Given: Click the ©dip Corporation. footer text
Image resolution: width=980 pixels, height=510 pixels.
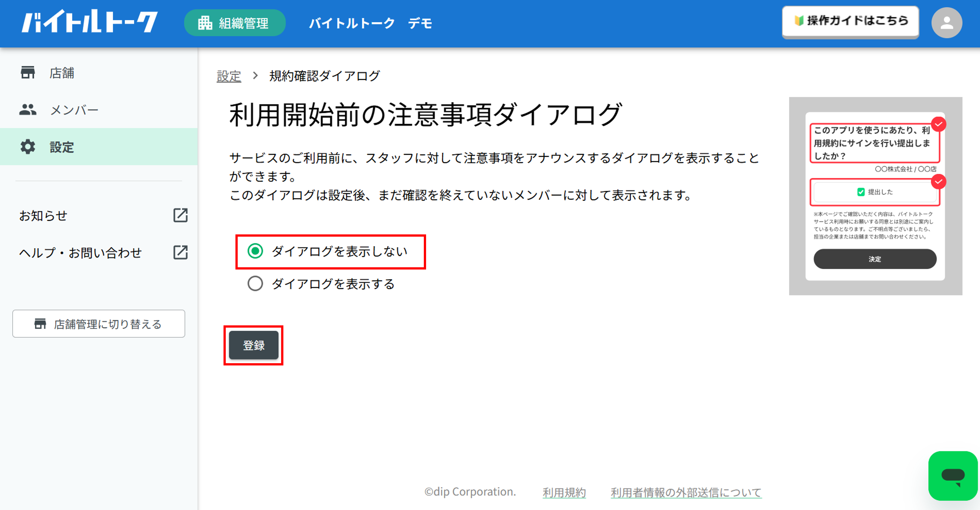Looking at the screenshot, I should (x=470, y=492).
